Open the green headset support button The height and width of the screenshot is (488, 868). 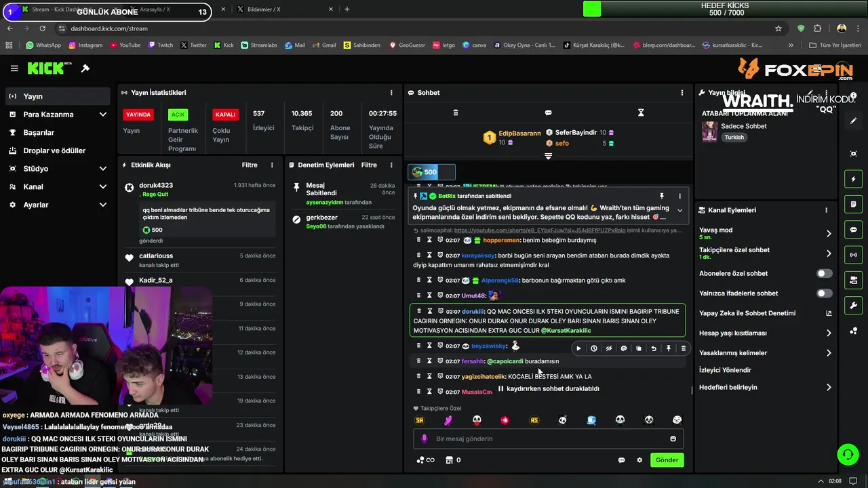tap(848, 454)
